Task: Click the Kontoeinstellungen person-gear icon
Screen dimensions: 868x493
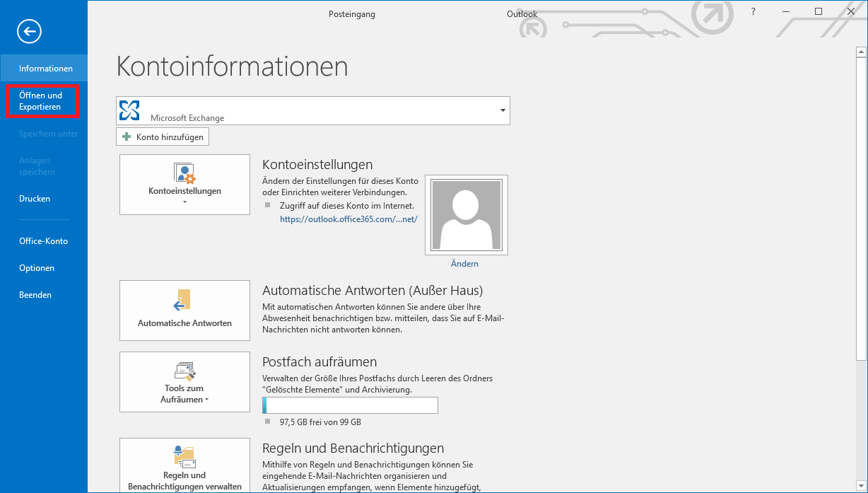Action: pyautogui.click(x=184, y=173)
